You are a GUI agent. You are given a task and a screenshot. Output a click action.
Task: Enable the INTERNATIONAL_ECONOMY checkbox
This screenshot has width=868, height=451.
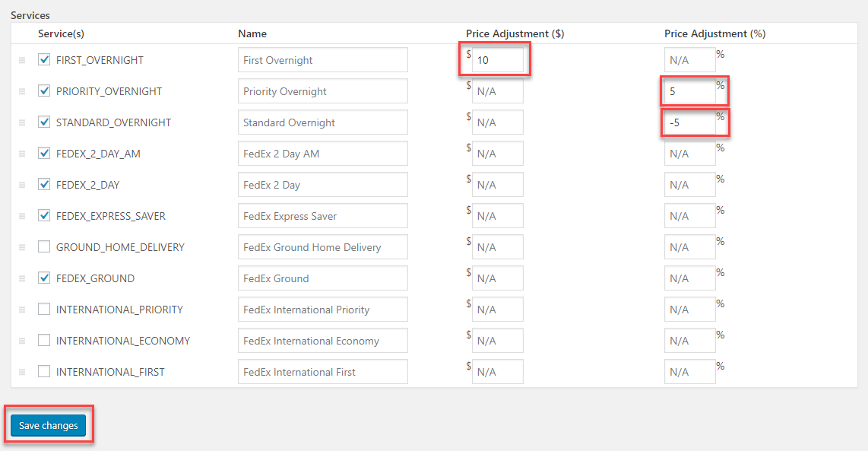(x=44, y=340)
